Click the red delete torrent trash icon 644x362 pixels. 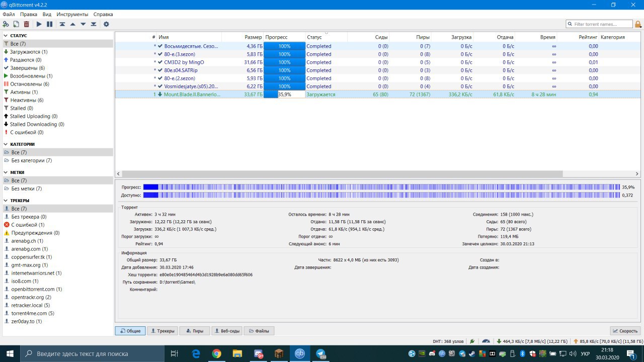27,24
